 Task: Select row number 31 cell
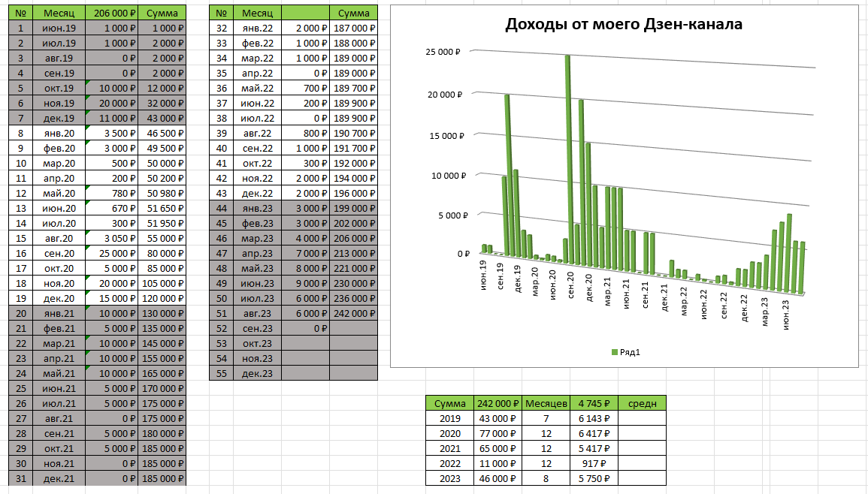coord(20,478)
